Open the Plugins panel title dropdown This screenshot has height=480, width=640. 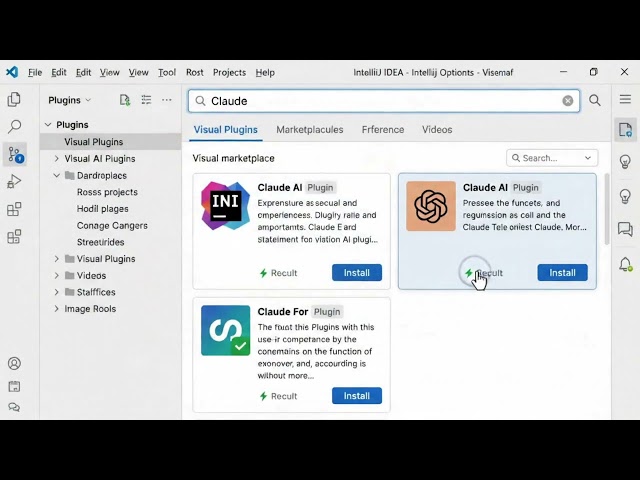click(70, 100)
